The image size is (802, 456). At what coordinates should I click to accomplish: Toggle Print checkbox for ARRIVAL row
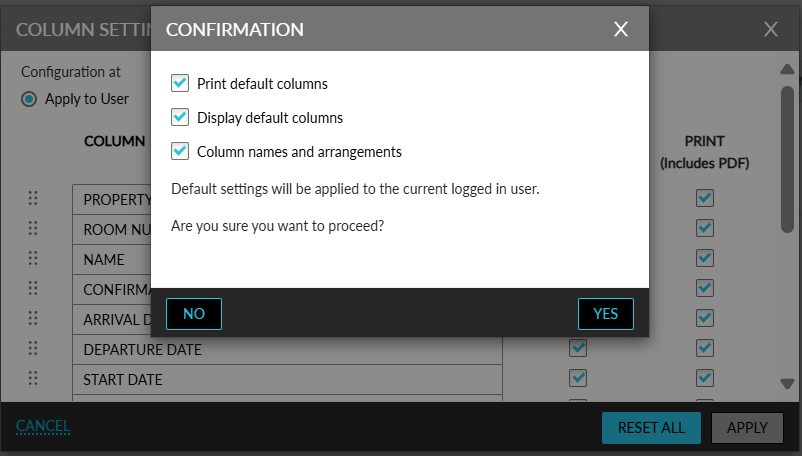point(705,318)
